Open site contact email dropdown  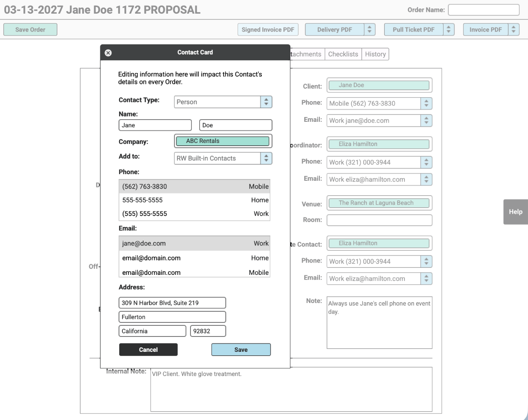click(379, 278)
